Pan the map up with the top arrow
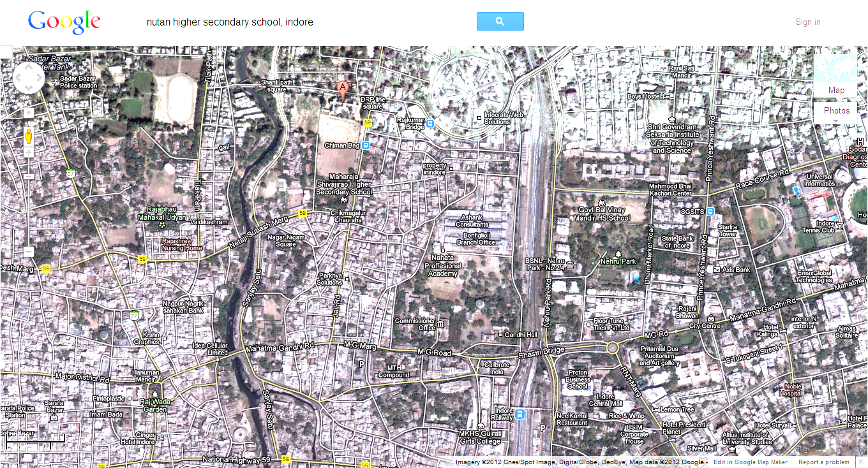868x468 pixels. click(x=29, y=68)
